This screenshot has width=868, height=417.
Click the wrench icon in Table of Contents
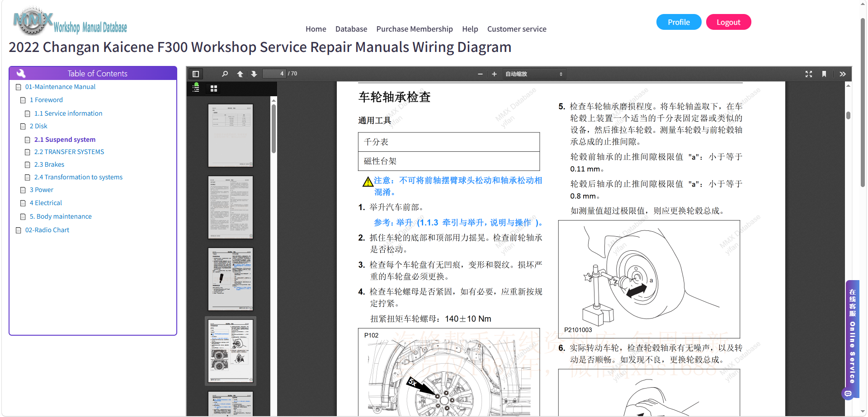coord(21,73)
